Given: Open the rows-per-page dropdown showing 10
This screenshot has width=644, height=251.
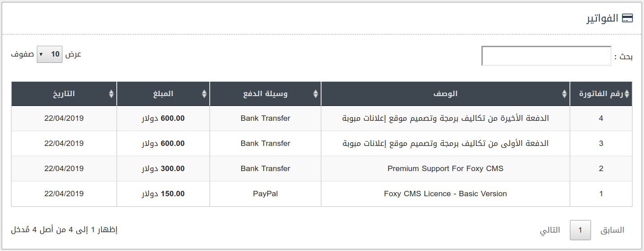Looking at the screenshot, I should (49, 54).
